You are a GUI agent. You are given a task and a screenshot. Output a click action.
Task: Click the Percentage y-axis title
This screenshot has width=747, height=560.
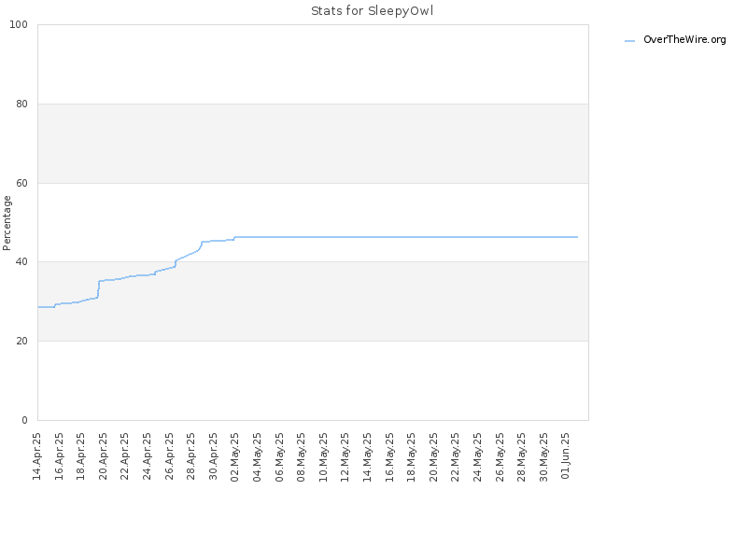pos(7,223)
